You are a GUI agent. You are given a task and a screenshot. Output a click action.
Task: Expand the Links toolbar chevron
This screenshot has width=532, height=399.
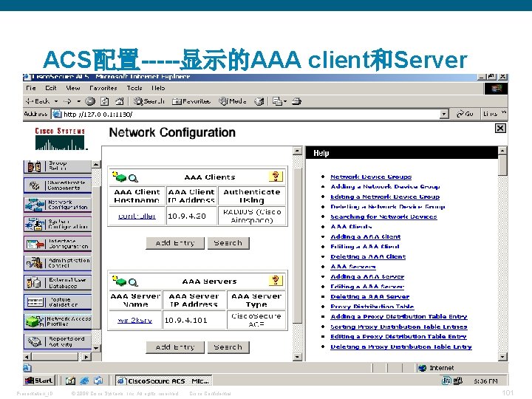tap(503, 112)
